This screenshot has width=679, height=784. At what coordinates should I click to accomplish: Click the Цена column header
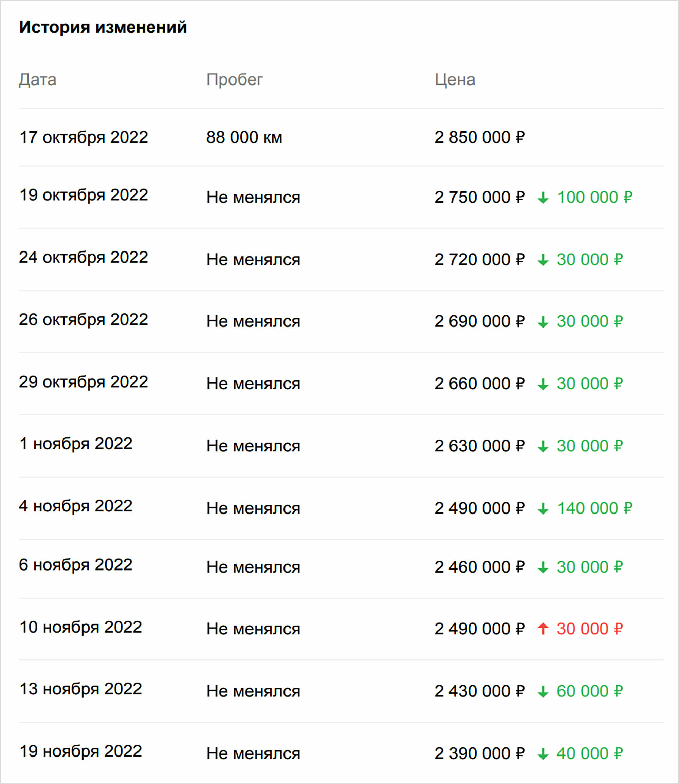tap(455, 80)
